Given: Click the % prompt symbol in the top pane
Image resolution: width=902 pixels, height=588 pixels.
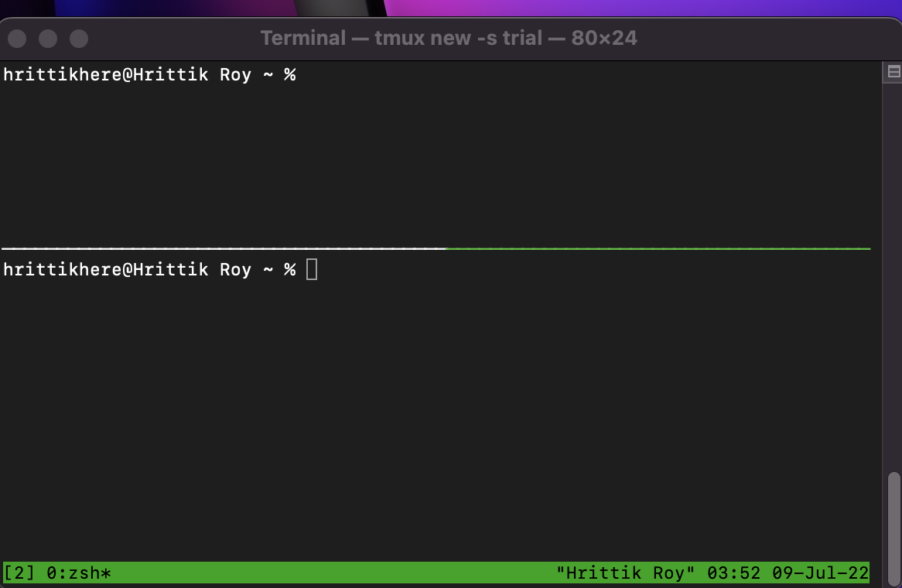Looking at the screenshot, I should [292, 74].
